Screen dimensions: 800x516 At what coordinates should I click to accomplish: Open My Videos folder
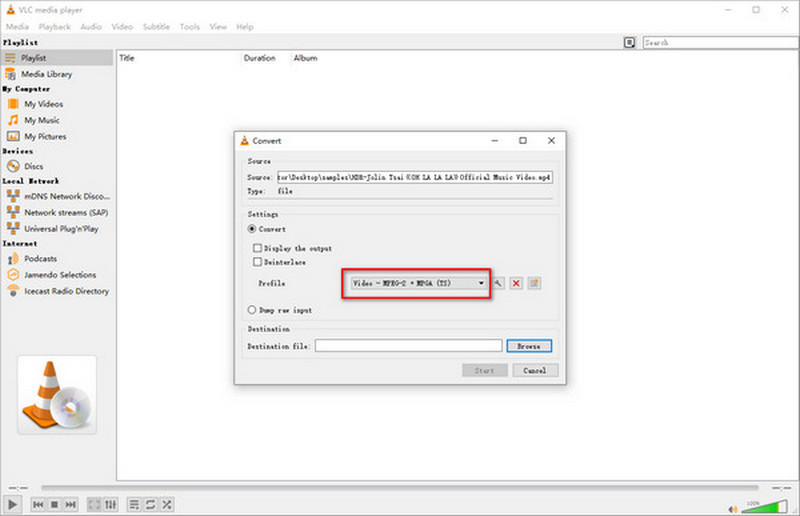(57, 104)
